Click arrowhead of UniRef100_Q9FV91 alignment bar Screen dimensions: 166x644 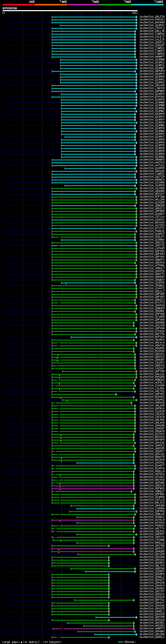[x=137, y=251]
